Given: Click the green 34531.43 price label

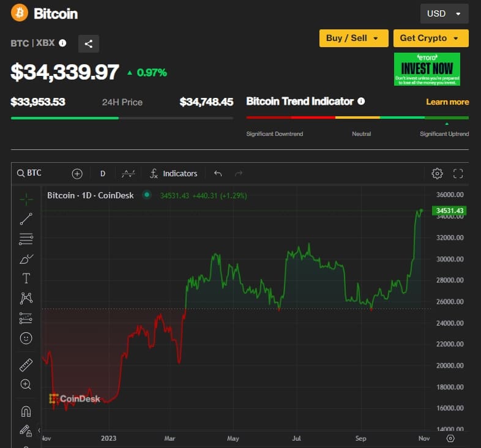Looking at the screenshot, I should 449,211.
